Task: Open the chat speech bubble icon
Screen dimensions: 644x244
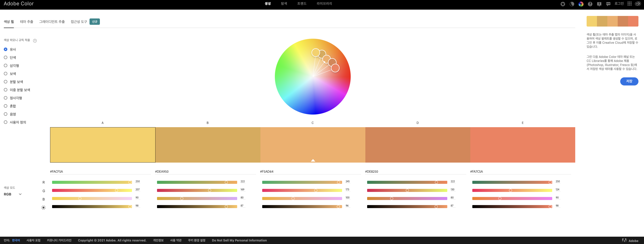Action: click(x=608, y=4)
